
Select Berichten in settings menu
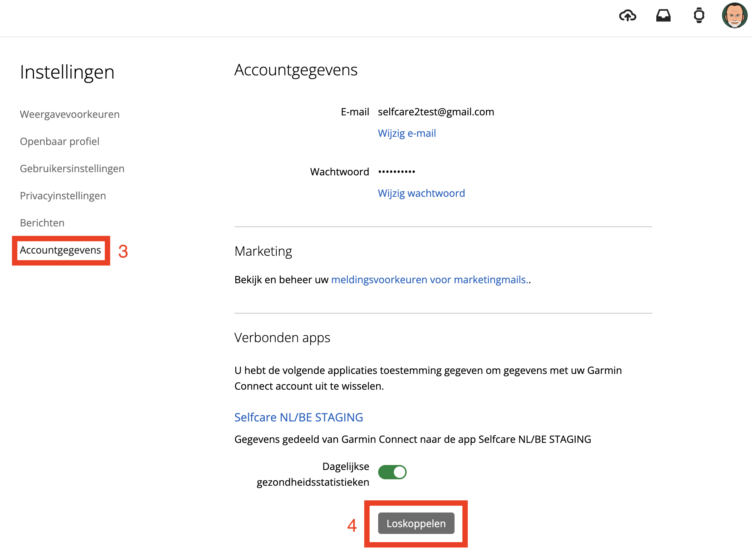(42, 223)
